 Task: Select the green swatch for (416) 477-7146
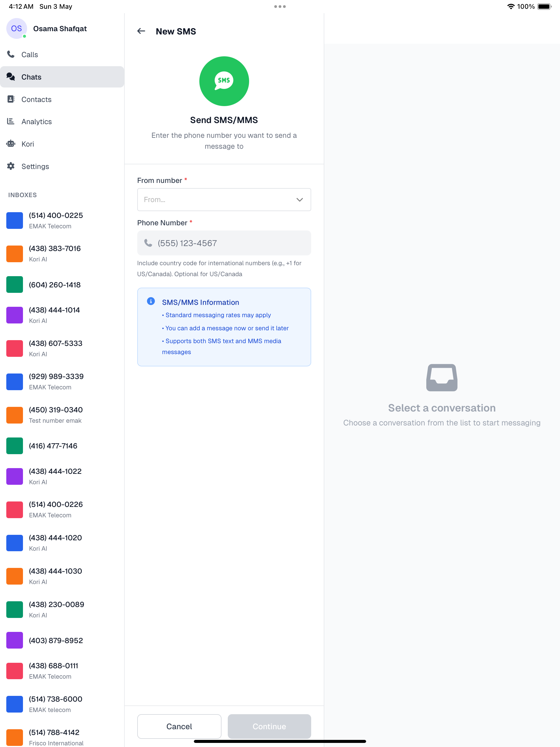pos(14,446)
